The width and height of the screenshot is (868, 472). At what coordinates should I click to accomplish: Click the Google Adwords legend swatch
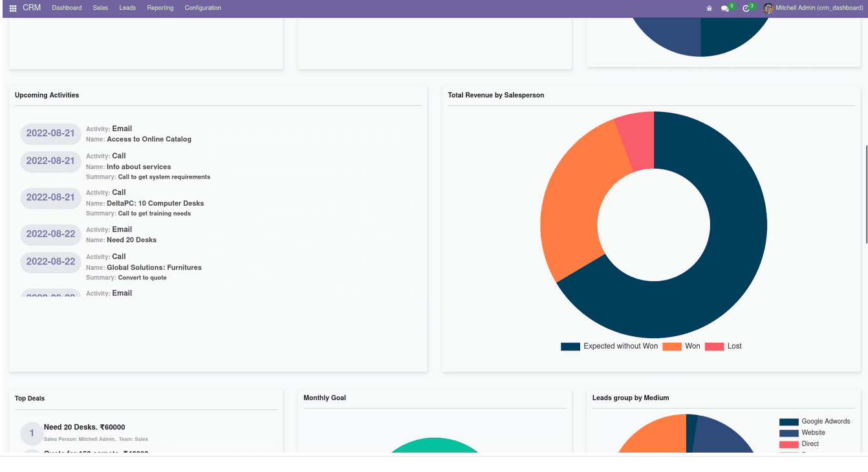coord(789,422)
